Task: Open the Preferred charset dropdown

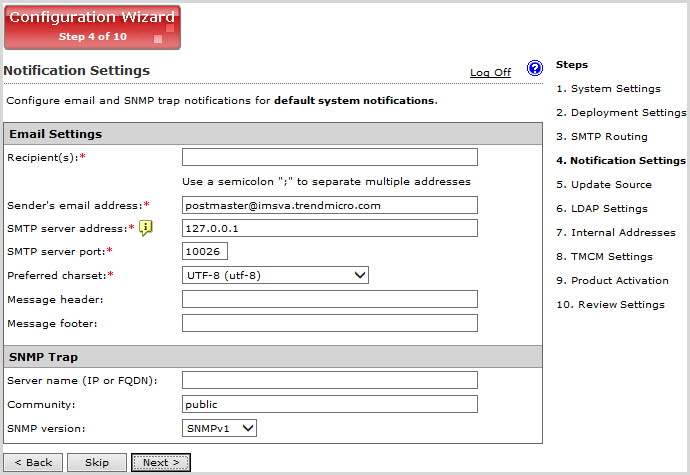Action: click(x=276, y=275)
